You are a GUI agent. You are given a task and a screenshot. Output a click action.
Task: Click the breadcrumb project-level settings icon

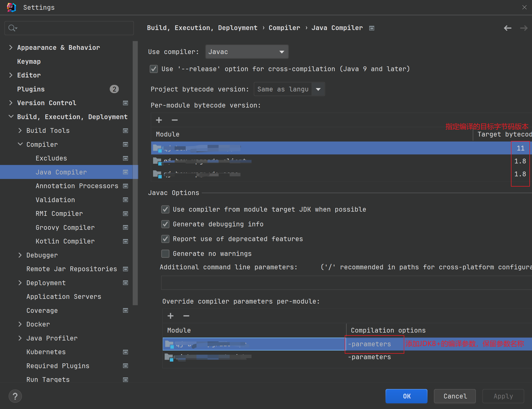pyautogui.click(x=372, y=28)
